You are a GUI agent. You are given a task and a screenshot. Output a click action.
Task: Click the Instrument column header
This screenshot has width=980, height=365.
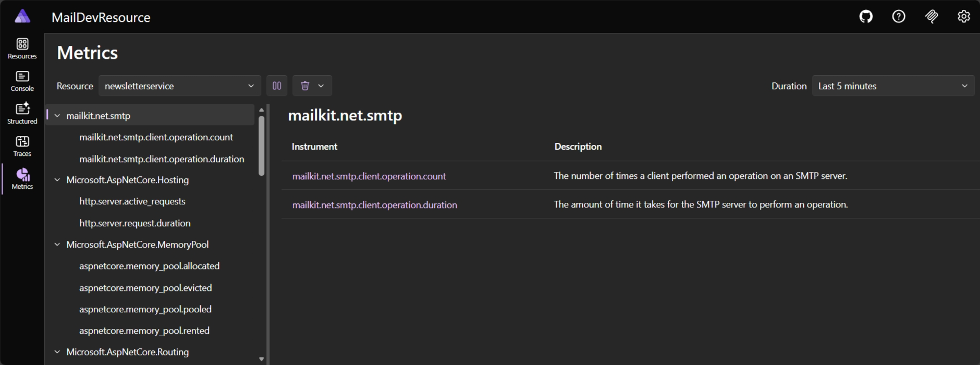pyautogui.click(x=314, y=147)
